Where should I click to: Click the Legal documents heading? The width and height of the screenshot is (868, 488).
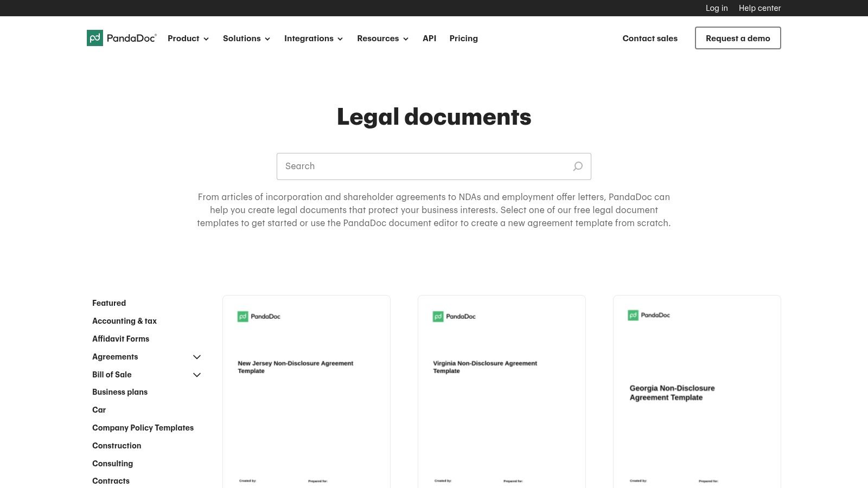click(x=434, y=117)
